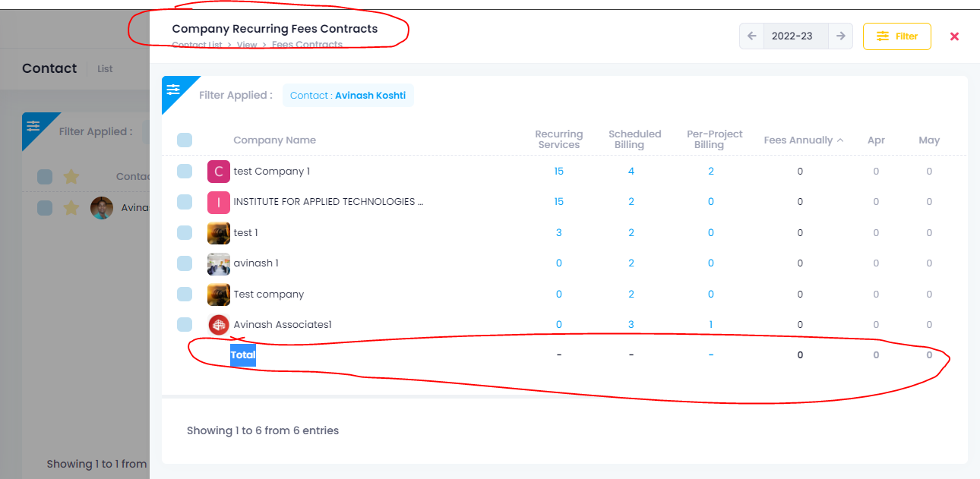Click the star icon beside Avinash contact
This screenshot has width=980, height=479.
click(x=71, y=207)
